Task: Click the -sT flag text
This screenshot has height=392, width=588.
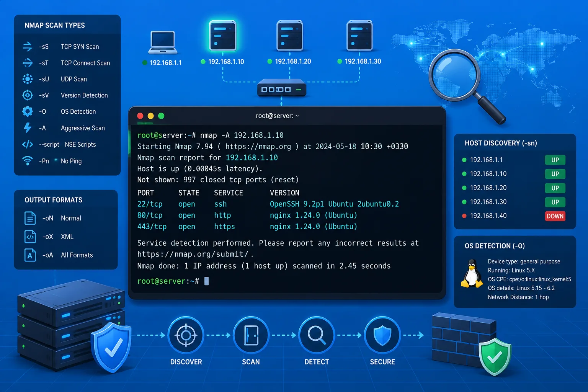Action: pos(44,63)
